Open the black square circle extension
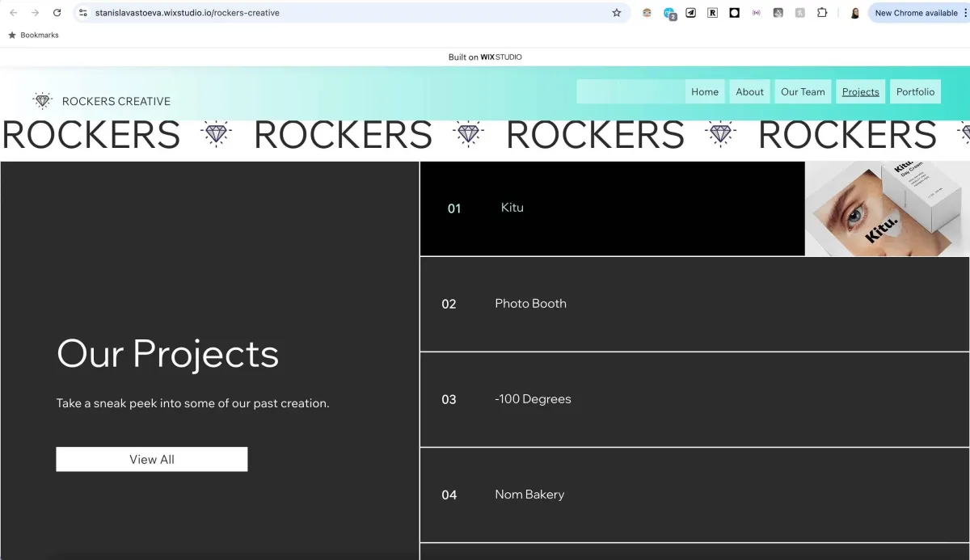This screenshot has height=560, width=970. pyautogui.click(x=734, y=13)
